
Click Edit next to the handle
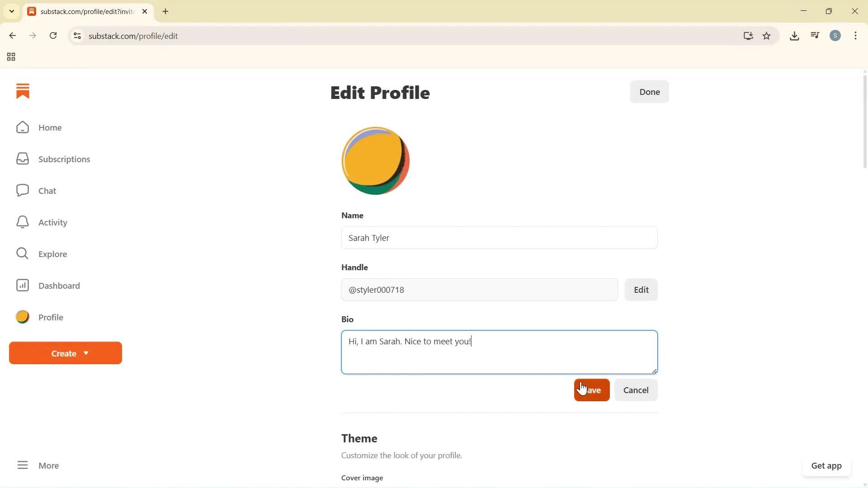coord(641,290)
